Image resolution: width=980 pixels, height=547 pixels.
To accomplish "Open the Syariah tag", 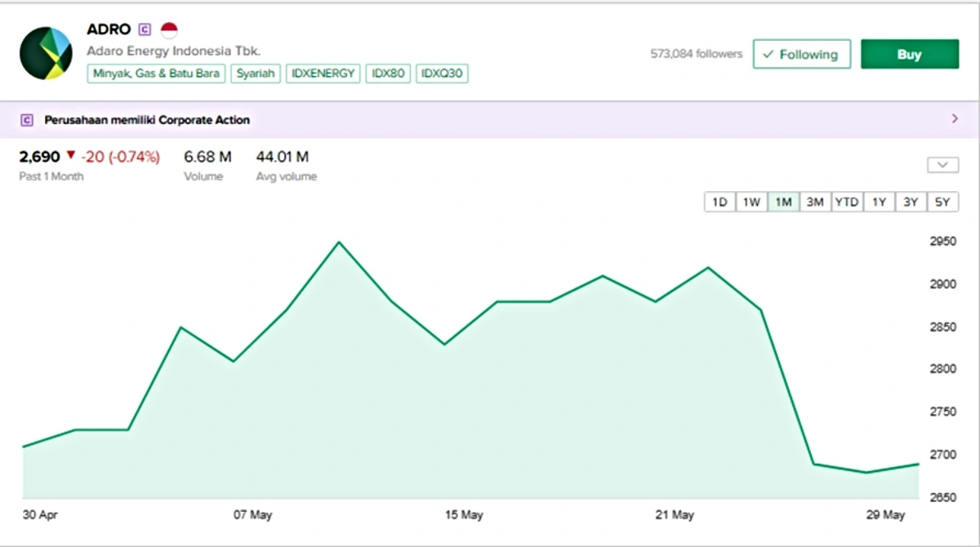I will 256,73.
